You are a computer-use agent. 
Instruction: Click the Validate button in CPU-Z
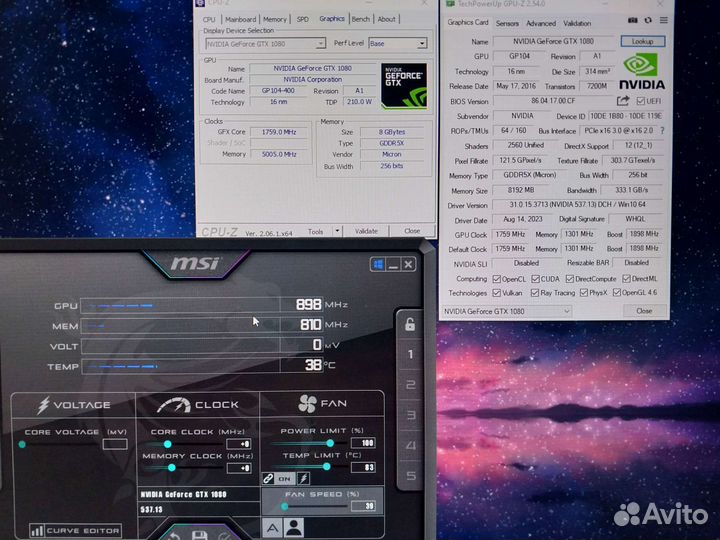click(x=366, y=231)
